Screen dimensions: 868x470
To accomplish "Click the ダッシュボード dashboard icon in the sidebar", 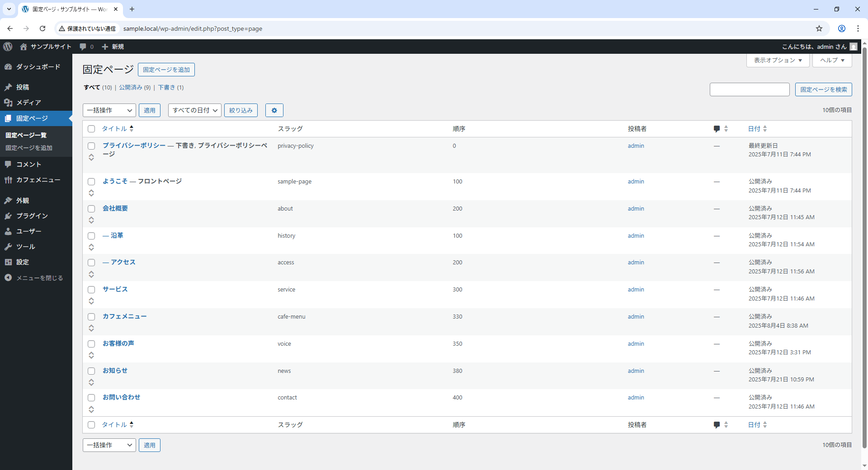I will 8,67.
